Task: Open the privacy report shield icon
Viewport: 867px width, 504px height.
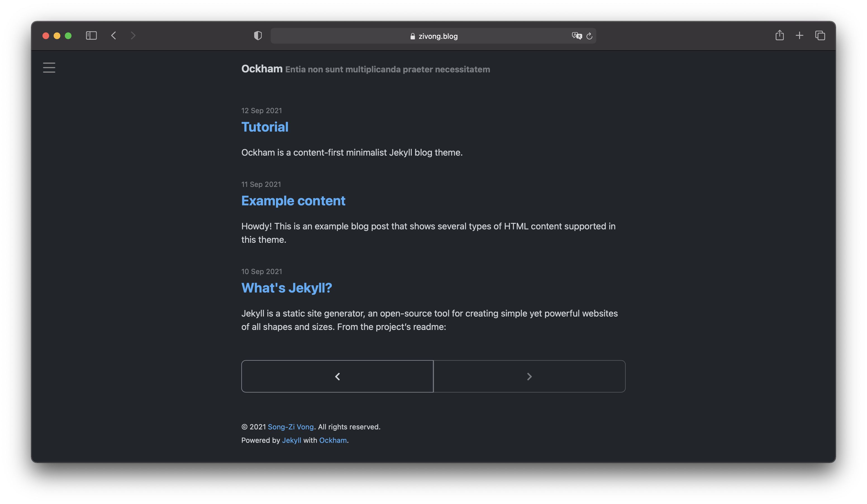Action: tap(258, 35)
